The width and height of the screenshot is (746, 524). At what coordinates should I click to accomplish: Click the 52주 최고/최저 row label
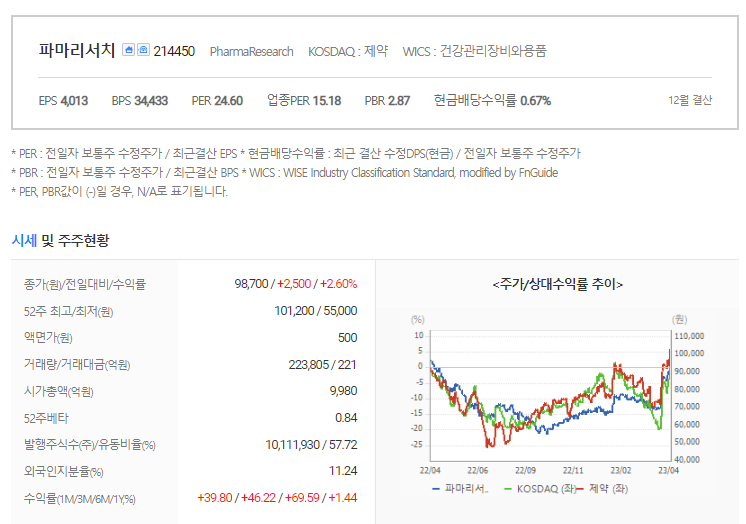pyautogui.click(x=69, y=312)
